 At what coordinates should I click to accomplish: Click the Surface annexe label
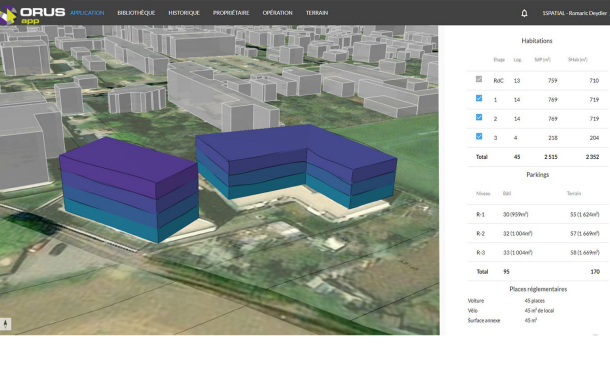[484, 320]
